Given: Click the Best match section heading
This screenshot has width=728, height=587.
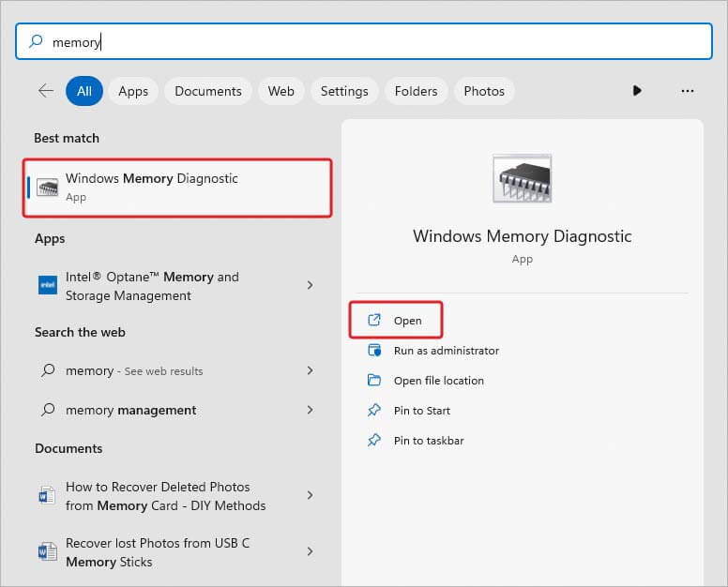Looking at the screenshot, I should [x=67, y=138].
